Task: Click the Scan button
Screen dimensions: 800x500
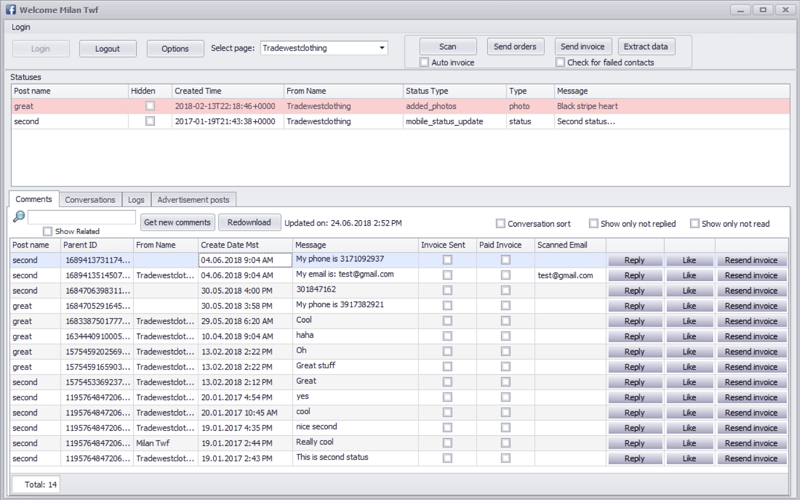Action: 448,46
